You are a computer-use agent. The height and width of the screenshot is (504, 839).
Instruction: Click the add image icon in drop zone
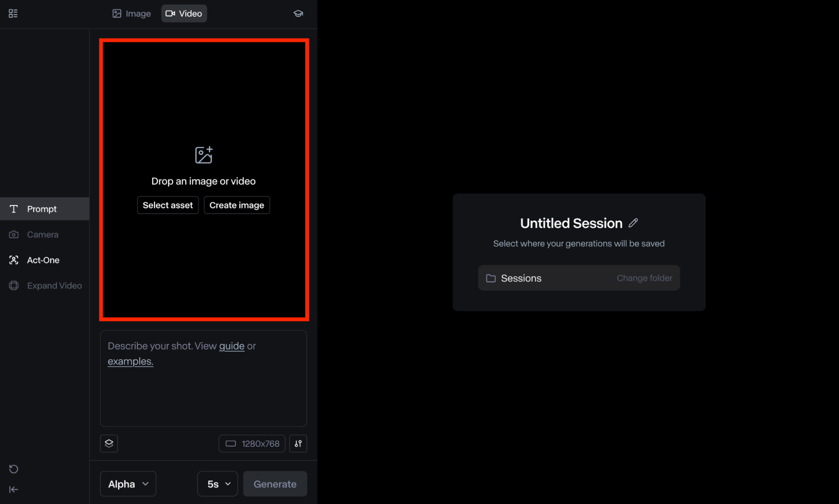(x=204, y=155)
